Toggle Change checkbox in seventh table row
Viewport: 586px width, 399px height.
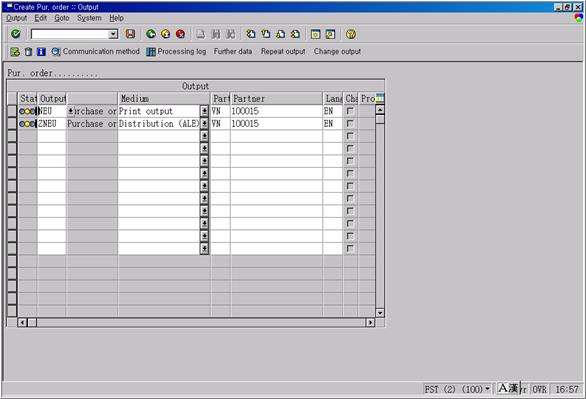(x=350, y=186)
